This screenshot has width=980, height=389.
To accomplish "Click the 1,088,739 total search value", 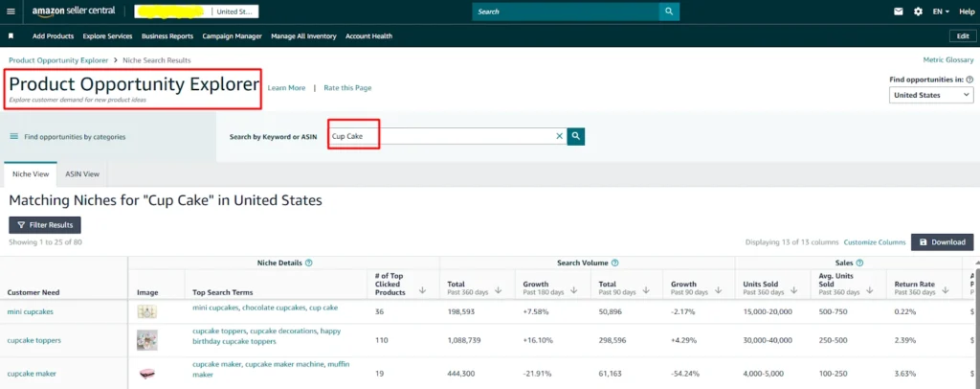I will (x=464, y=340).
